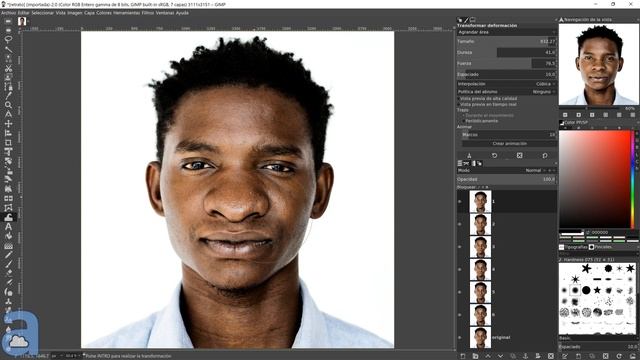This screenshot has height=360, width=640.
Task: Click the Tamaño size slider
Action: 507,41
